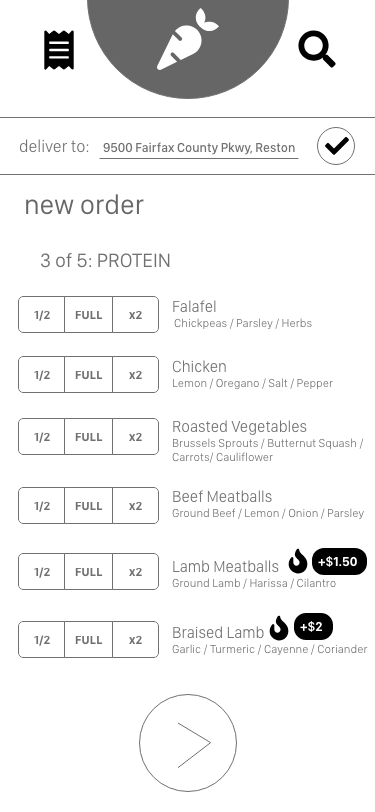Go to next step with arrow button

(188, 743)
